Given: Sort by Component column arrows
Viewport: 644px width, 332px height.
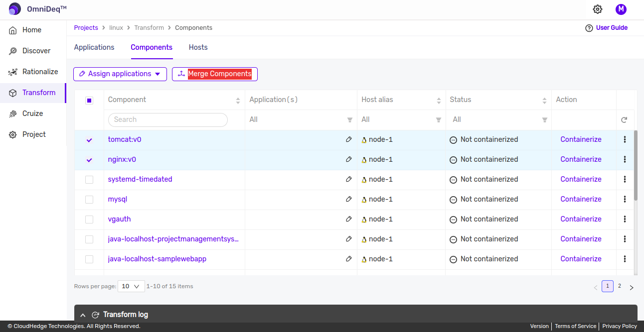Looking at the screenshot, I should click(x=238, y=101).
